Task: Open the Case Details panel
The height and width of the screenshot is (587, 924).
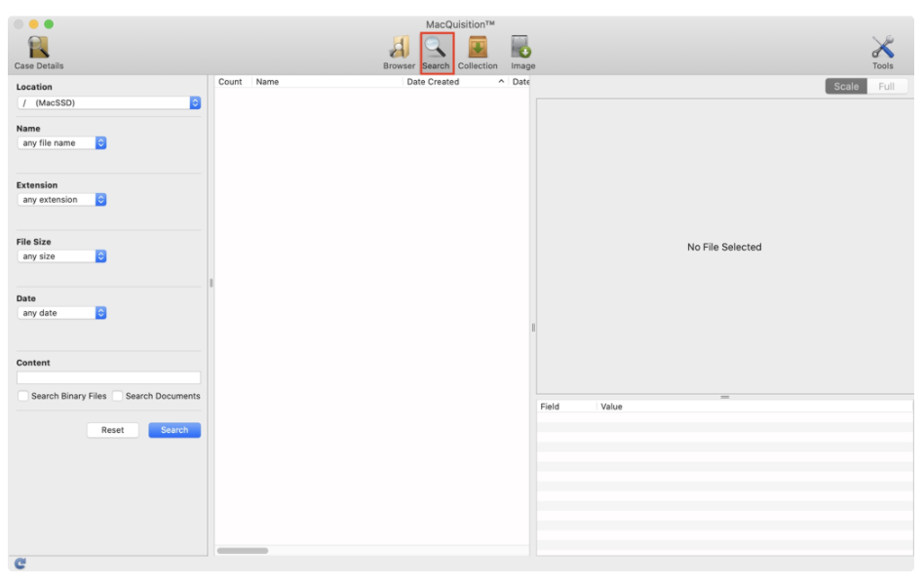Action: coord(39,53)
